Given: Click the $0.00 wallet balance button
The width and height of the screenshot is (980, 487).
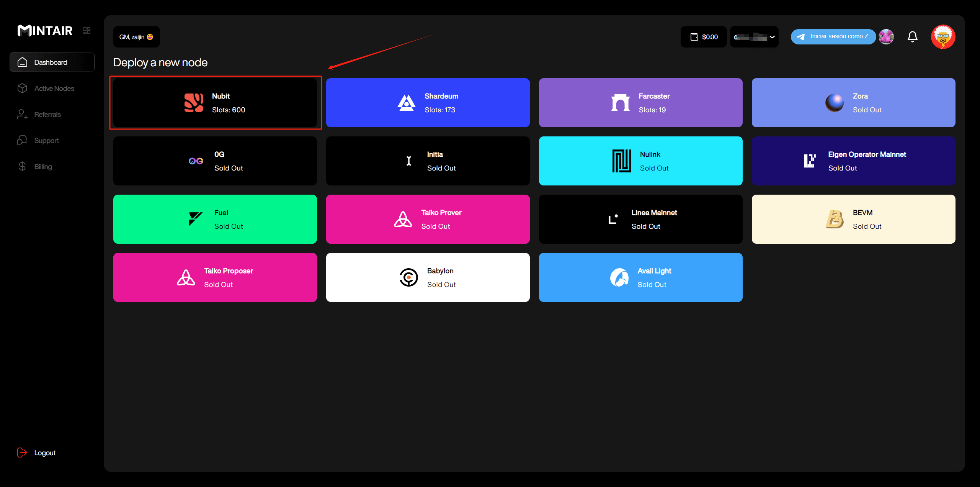Looking at the screenshot, I should click(x=704, y=37).
